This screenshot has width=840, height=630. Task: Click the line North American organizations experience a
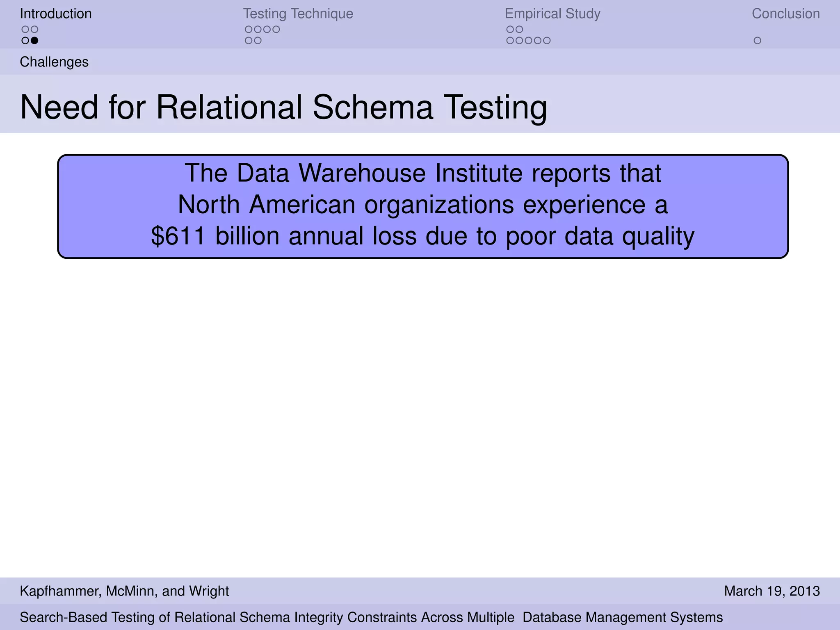[x=423, y=205]
